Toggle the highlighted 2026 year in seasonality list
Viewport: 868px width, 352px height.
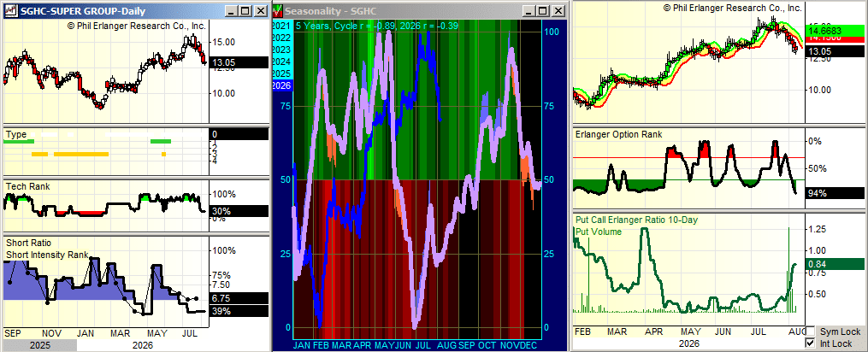tap(282, 85)
